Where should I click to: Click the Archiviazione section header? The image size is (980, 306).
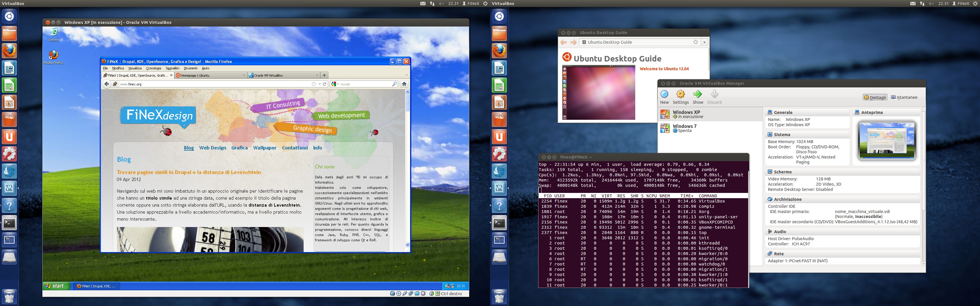842,199
